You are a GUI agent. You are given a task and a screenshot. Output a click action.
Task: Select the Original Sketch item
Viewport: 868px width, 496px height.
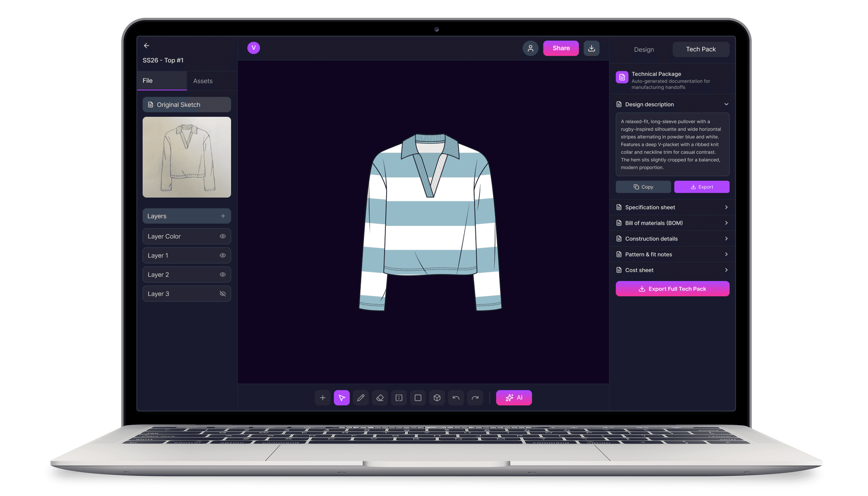tap(187, 105)
